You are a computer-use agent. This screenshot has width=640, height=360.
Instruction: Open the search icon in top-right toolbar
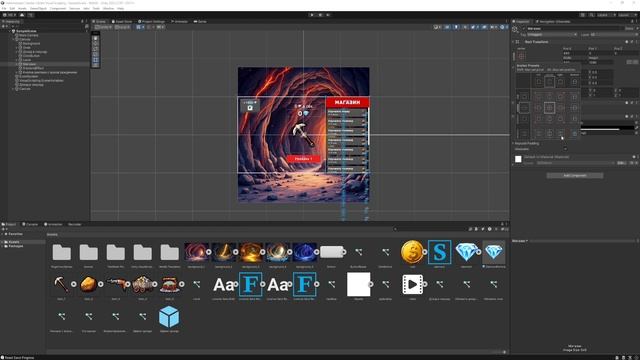tap(591, 15)
